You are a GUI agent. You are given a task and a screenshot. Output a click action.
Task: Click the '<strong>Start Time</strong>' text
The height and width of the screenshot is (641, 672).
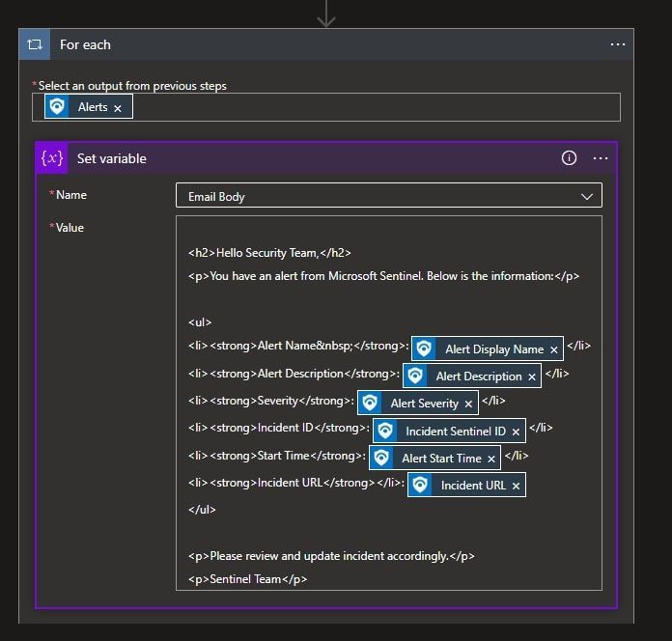tap(286, 456)
